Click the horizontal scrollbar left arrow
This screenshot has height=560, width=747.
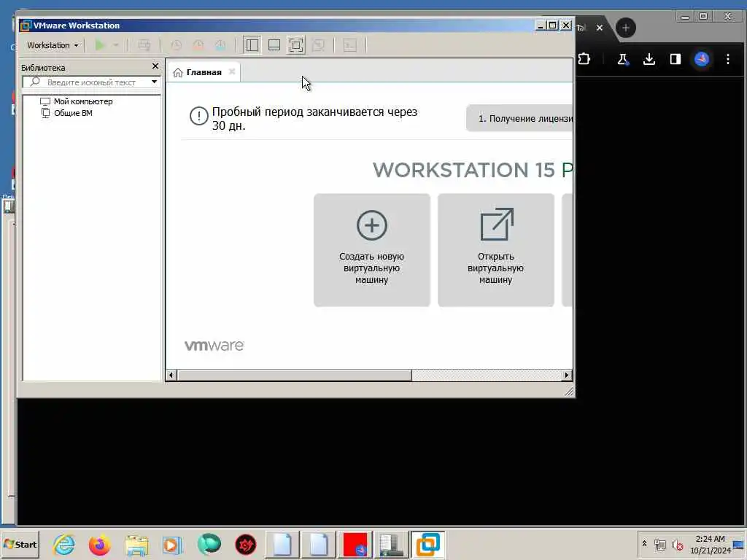[x=171, y=376]
